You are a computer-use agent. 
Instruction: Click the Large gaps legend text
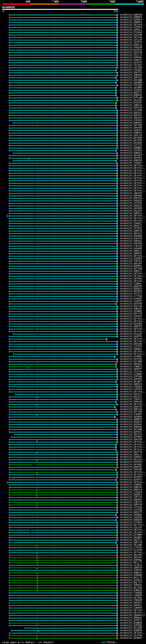pos(28,642)
